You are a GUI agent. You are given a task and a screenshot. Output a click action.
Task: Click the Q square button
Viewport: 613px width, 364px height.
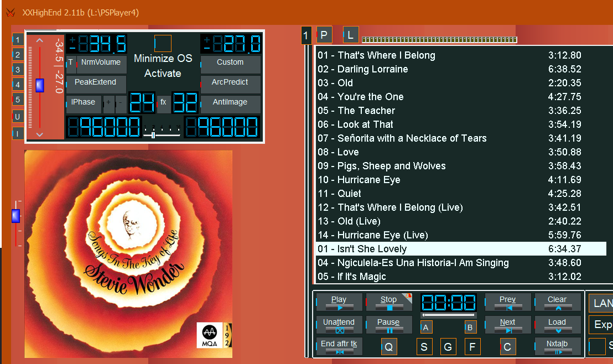389,347
